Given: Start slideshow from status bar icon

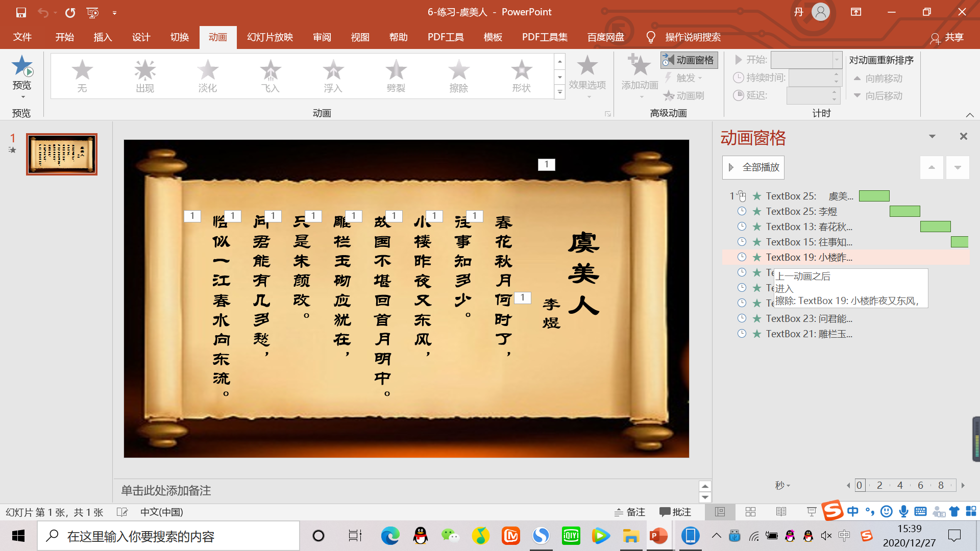Looking at the screenshot, I should pyautogui.click(x=812, y=512).
